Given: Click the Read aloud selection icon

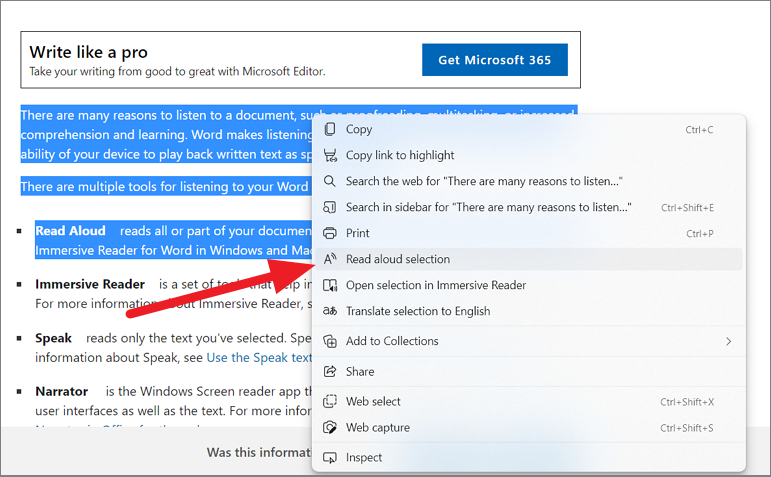Looking at the screenshot, I should coord(330,259).
